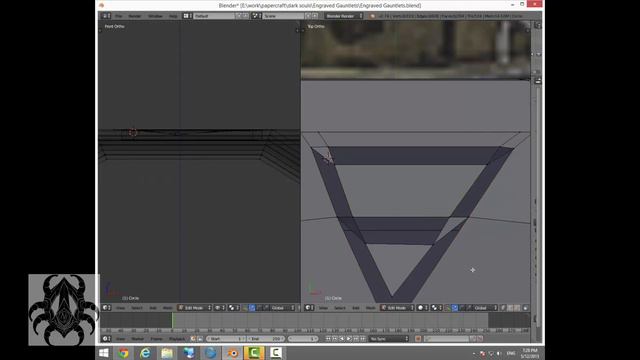Switch to vertex select mode in the Top Ortho header
Image resolution: width=640 pixels, height=360 pixels.
click(x=503, y=308)
